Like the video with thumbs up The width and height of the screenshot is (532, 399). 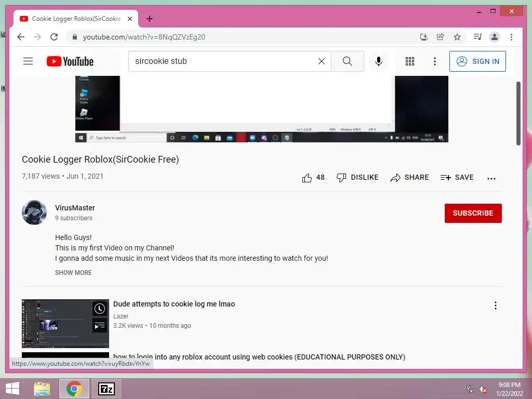313,178
